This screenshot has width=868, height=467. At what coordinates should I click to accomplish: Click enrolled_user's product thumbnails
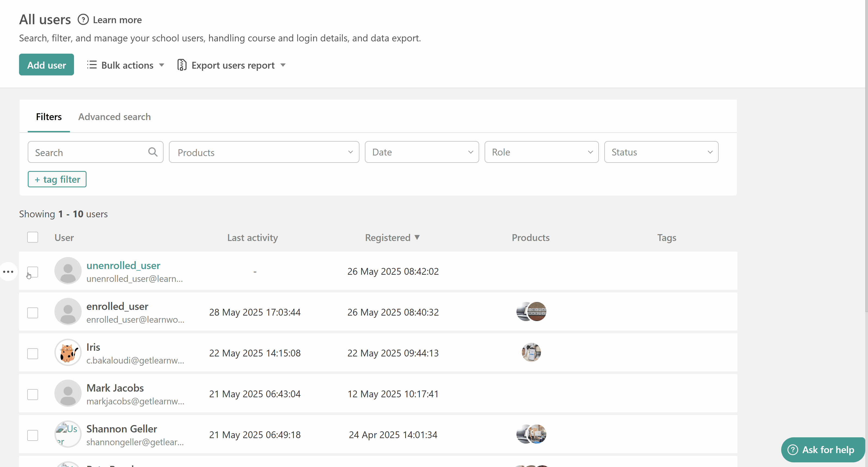tap(531, 312)
